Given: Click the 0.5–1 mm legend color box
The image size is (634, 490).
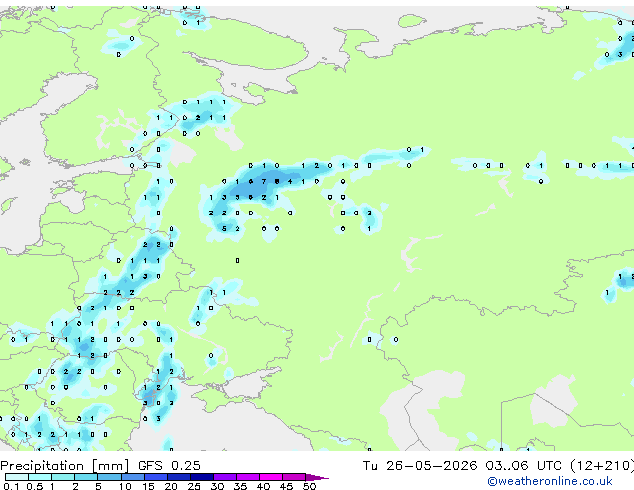Looking at the screenshot, I should coord(40,477).
